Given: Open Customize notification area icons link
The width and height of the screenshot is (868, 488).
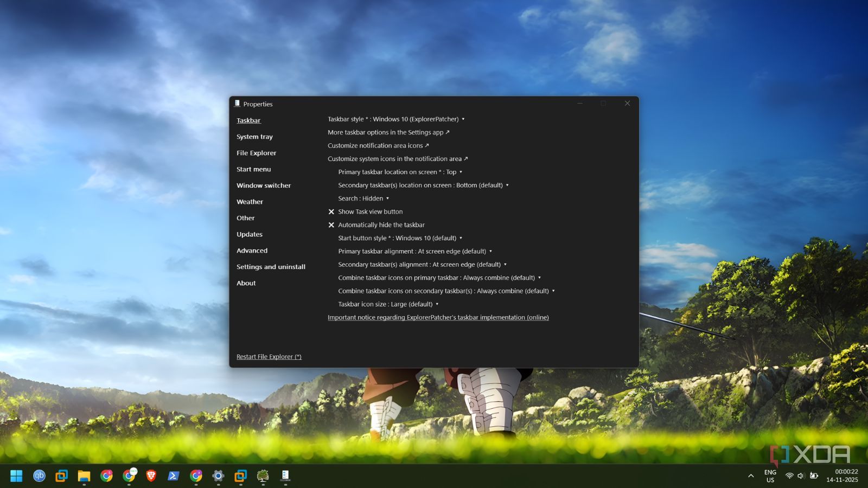Looking at the screenshot, I should (x=378, y=146).
